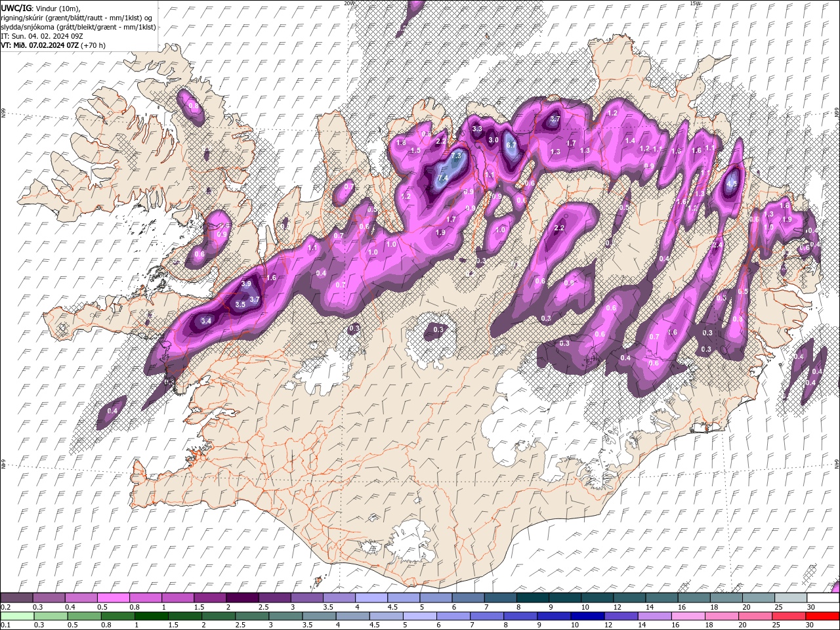The width and height of the screenshot is (840, 630).
Task: Select the light pink 16–18 rain scale swatch
Action: [x=688, y=616]
